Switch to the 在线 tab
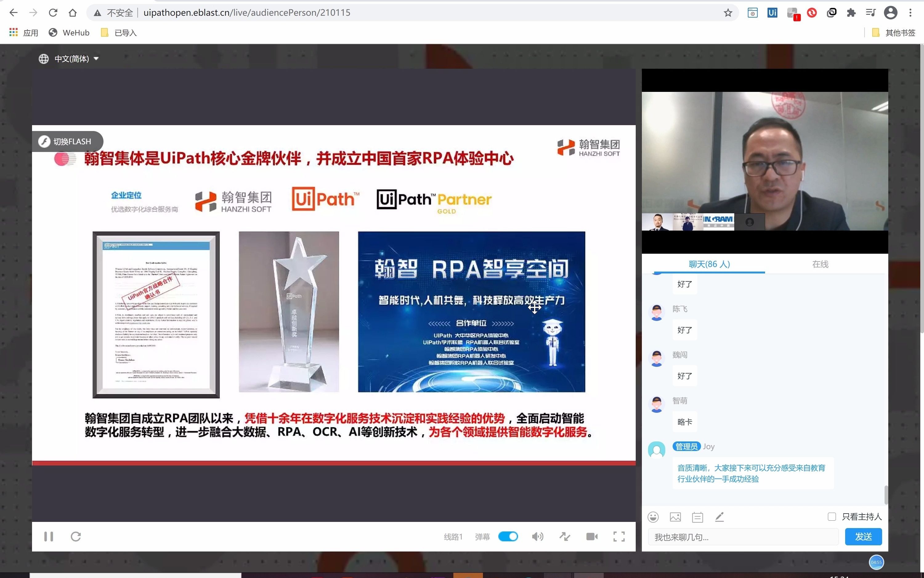This screenshot has width=924, height=578. (820, 264)
